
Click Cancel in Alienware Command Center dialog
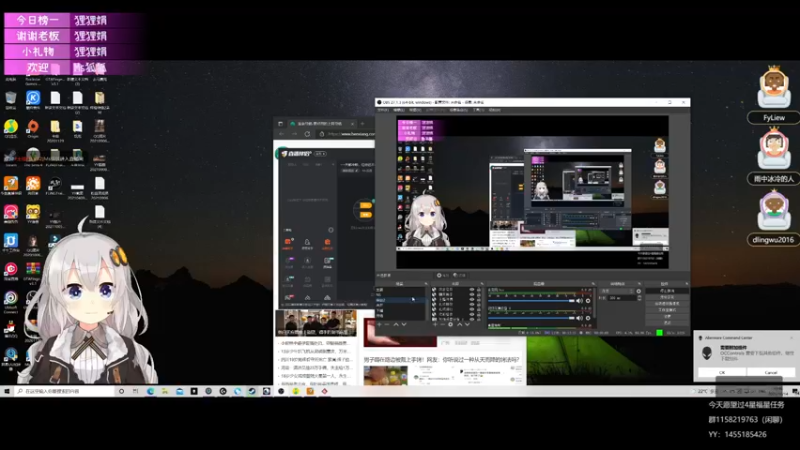771,372
